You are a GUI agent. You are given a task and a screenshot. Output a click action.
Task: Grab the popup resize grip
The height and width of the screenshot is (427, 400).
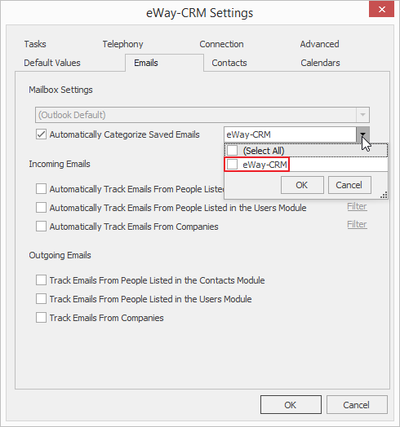pyautogui.click(x=384, y=195)
